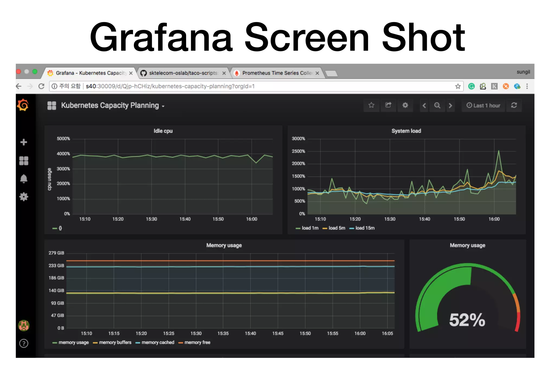Viewport: 555px width, 392px height.
Task: Open dashboard settings cog in top bar
Action: click(405, 105)
